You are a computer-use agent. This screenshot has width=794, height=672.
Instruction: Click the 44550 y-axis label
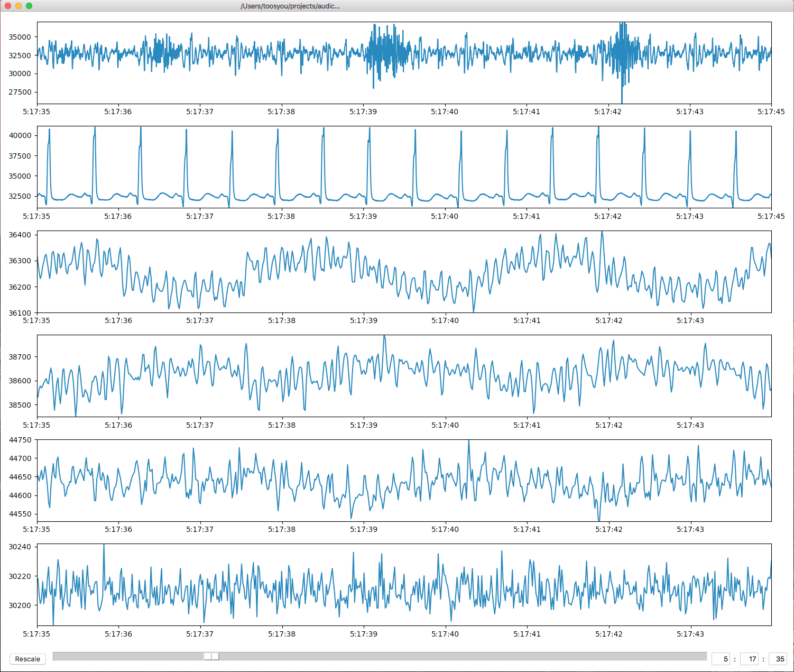[x=20, y=514]
